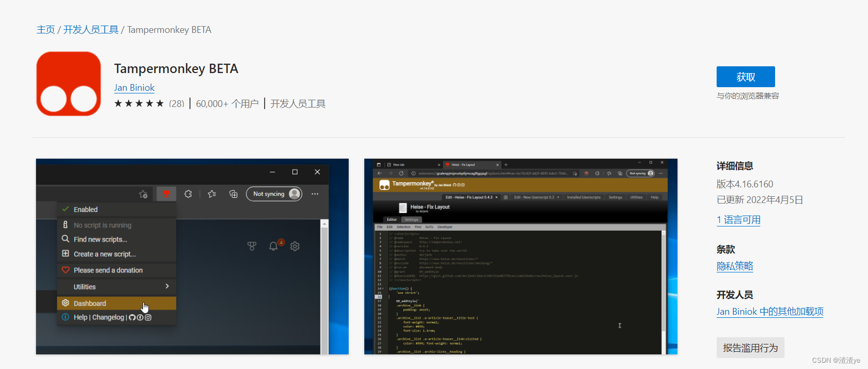Image resolution: width=868 pixels, height=369 pixels.
Task: Click the magnifier icon beside Find new scripts
Action: point(65,239)
